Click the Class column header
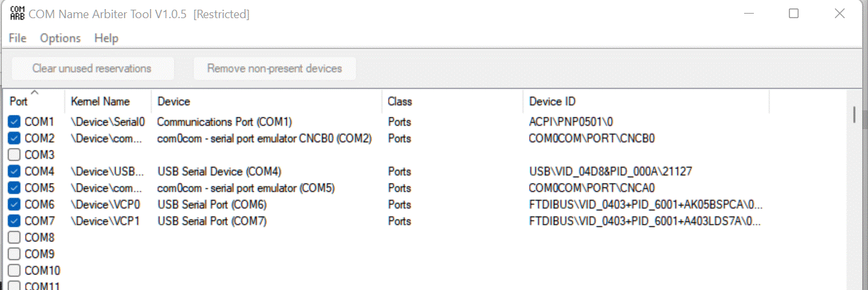The width and height of the screenshot is (868, 290). click(x=400, y=102)
